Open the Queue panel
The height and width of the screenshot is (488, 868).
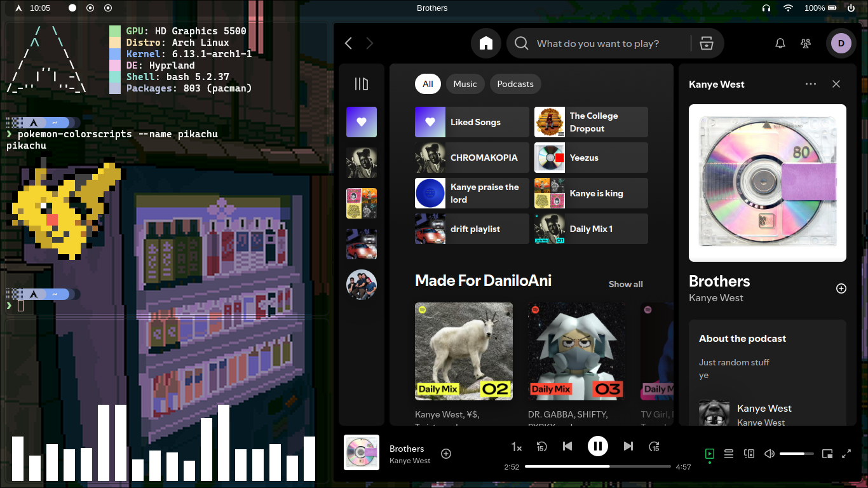pos(729,454)
